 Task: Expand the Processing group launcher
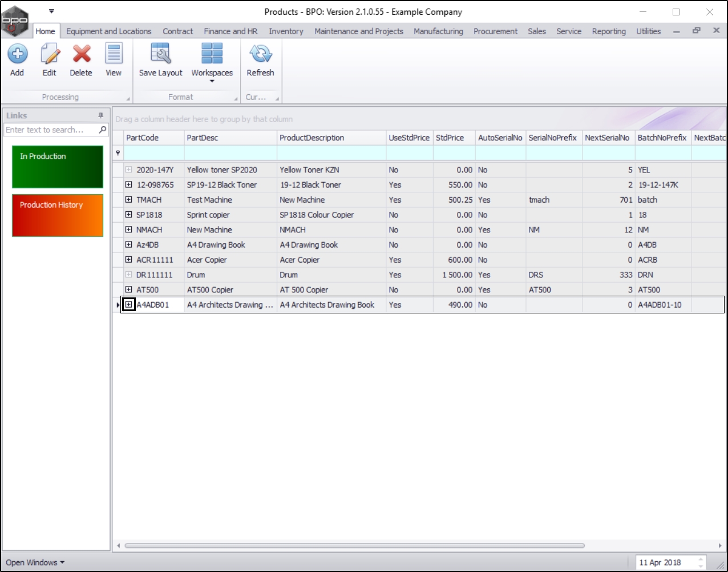pyautogui.click(x=128, y=99)
